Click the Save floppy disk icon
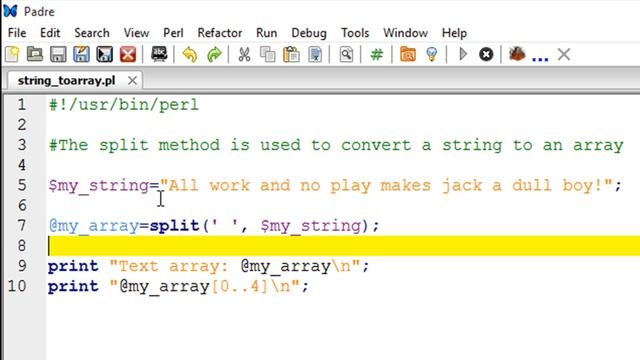 (x=58, y=54)
